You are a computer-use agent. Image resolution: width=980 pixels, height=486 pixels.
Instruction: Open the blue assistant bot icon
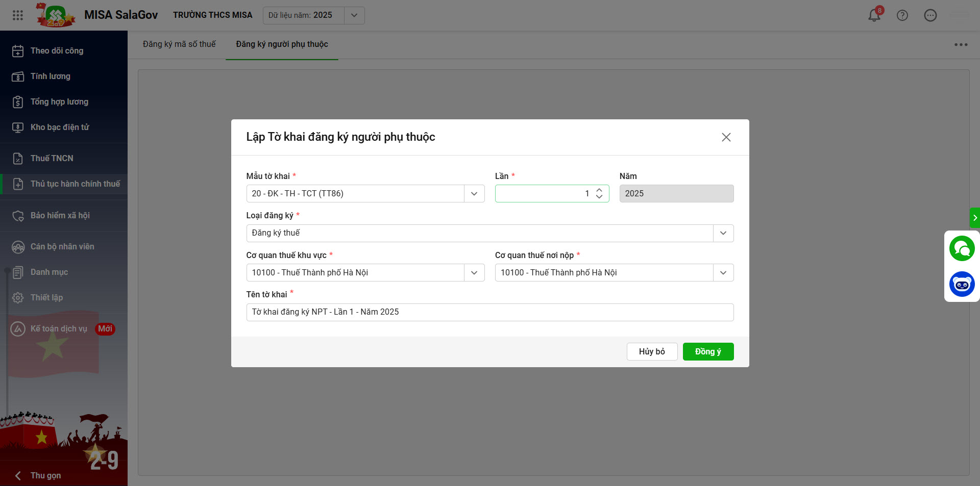click(x=962, y=284)
